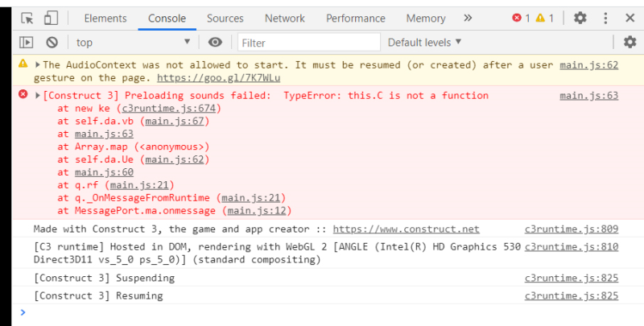
Task: Show more tabs via double chevron
Action: tap(468, 18)
